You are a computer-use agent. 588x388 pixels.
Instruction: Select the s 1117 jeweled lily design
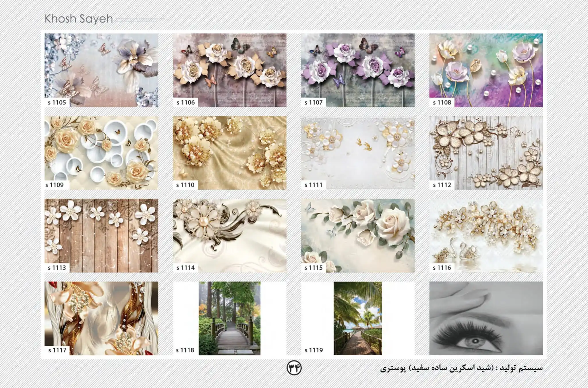[101, 318]
